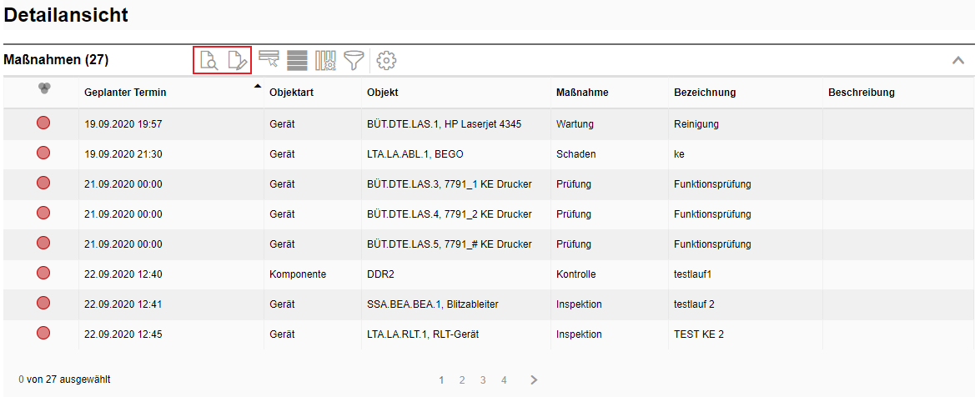Image resolution: width=980 pixels, height=397 pixels.
Task: Go to page 4
Action: click(504, 380)
